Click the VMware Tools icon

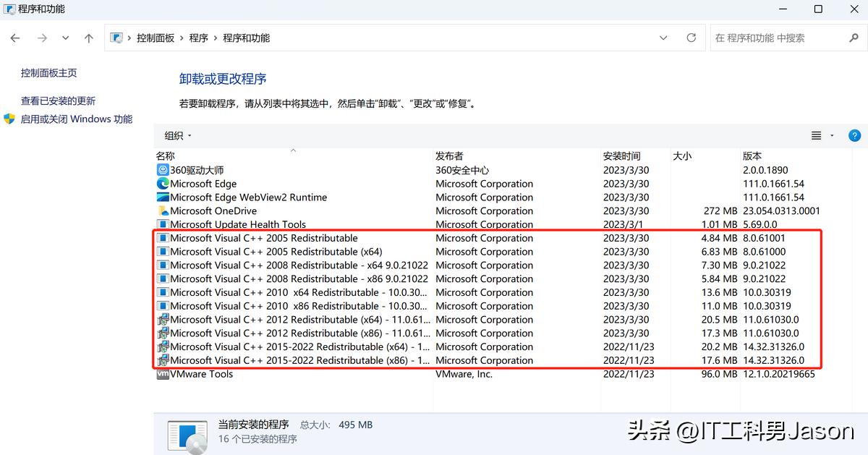click(x=162, y=374)
